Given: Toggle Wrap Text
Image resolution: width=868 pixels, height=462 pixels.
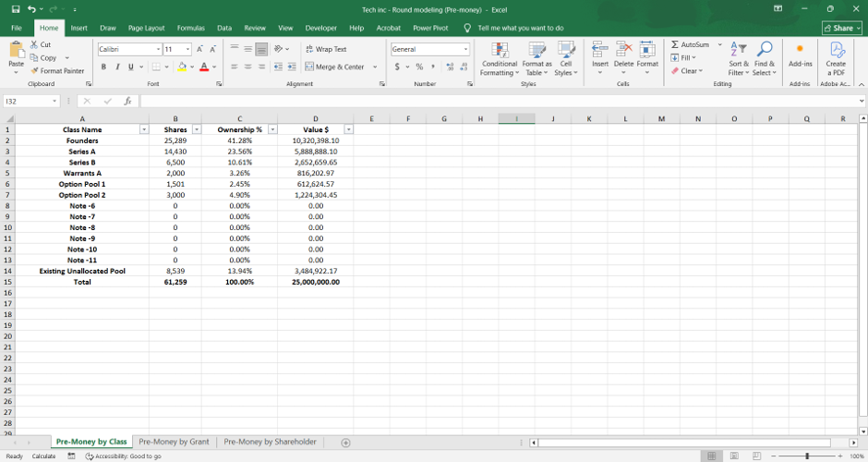Looking at the screenshot, I should tap(325, 49).
